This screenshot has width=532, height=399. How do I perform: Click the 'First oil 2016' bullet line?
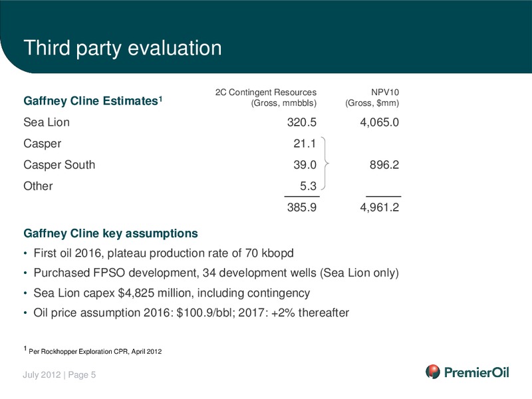click(x=164, y=253)
